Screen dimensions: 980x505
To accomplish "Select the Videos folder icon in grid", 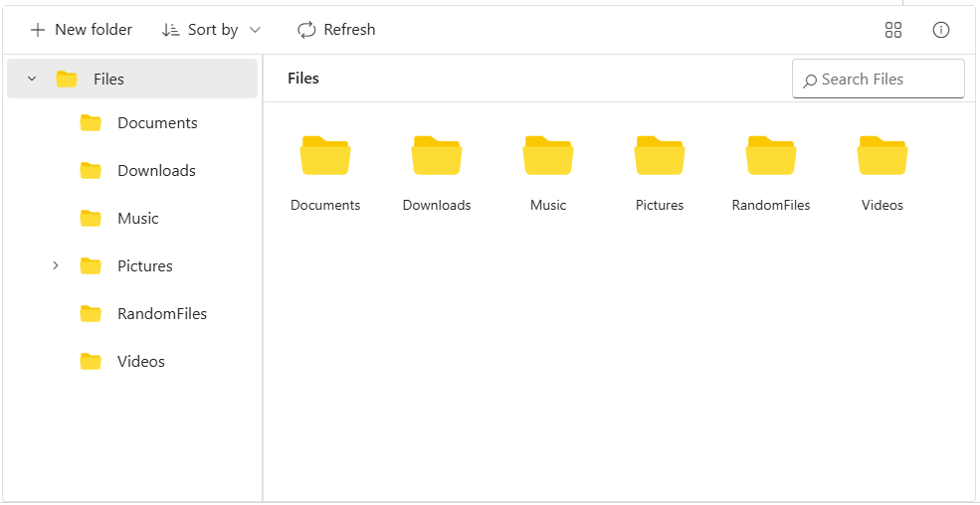I will (882, 156).
